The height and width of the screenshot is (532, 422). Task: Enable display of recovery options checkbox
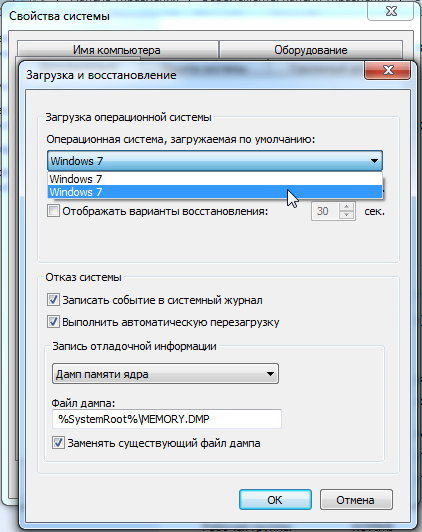(x=53, y=211)
